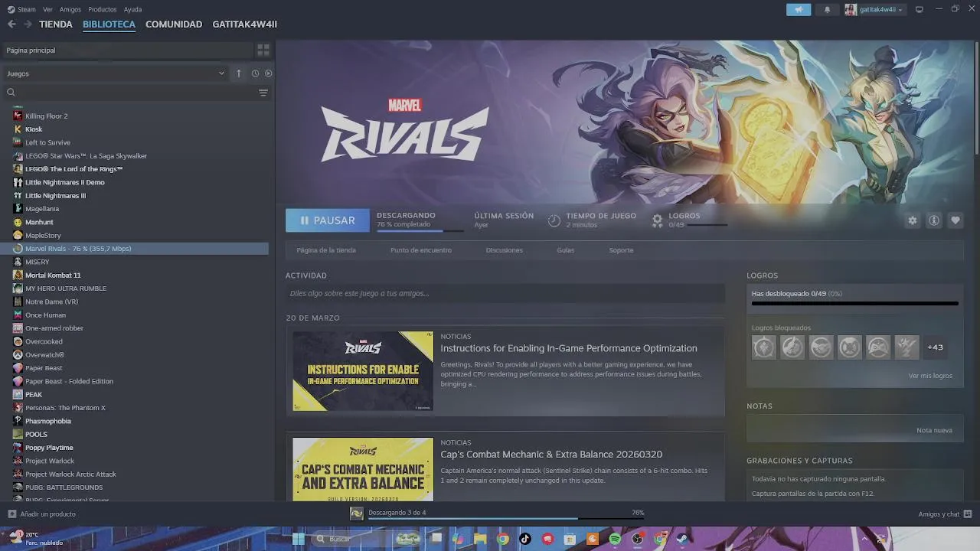Click Paper Beast game icon
Viewport: 980px width, 551px height.
tap(18, 368)
